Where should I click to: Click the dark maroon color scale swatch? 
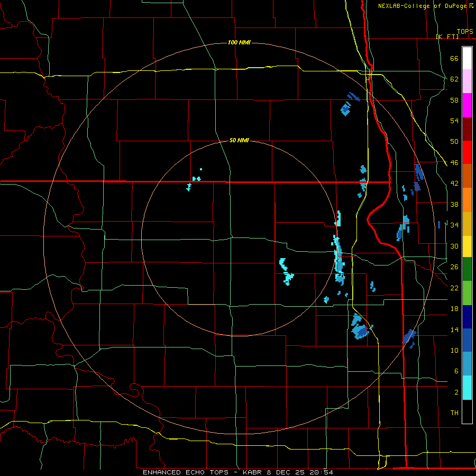[x=467, y=129]
